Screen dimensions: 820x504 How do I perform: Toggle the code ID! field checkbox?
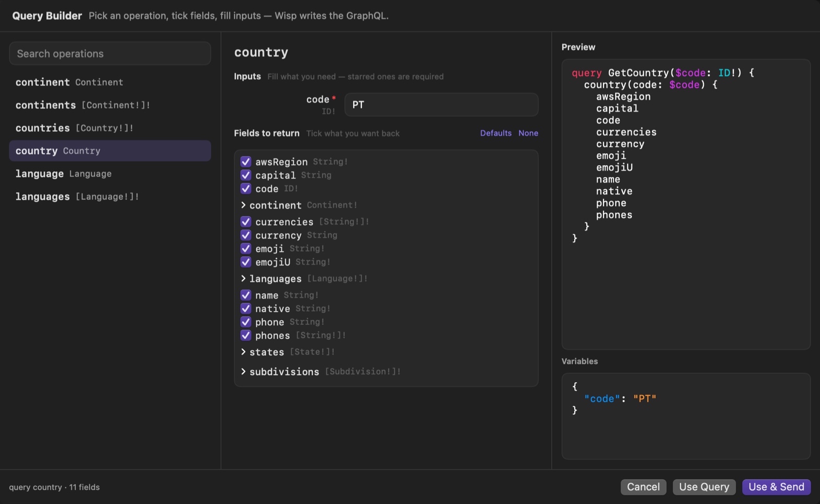tap(246, 188)
